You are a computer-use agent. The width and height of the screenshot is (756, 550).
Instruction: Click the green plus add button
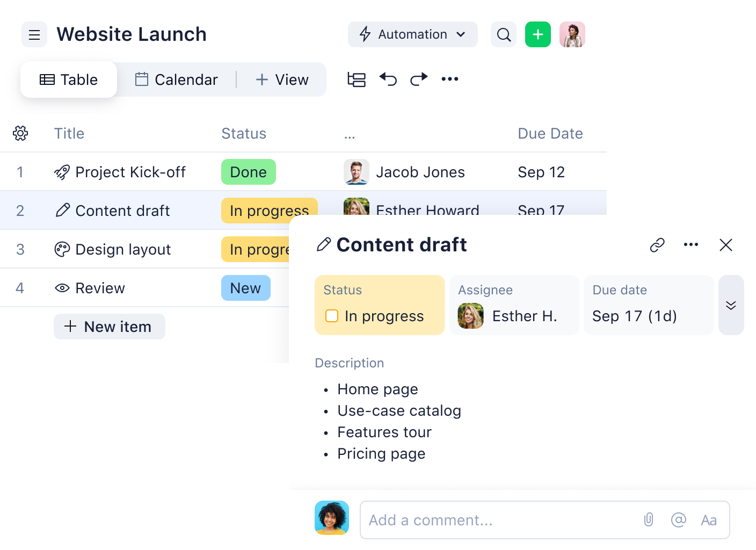pyautogui.click(x=537, y=35)
